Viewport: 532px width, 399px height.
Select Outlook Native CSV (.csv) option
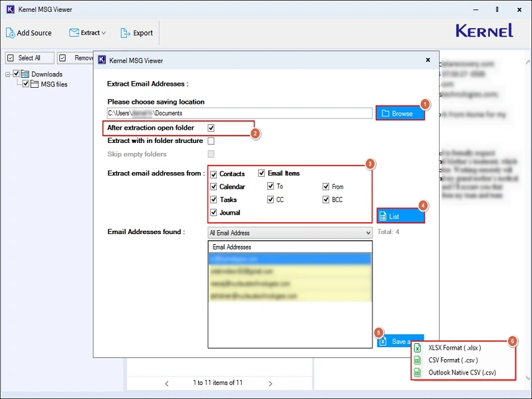[462, 372]
